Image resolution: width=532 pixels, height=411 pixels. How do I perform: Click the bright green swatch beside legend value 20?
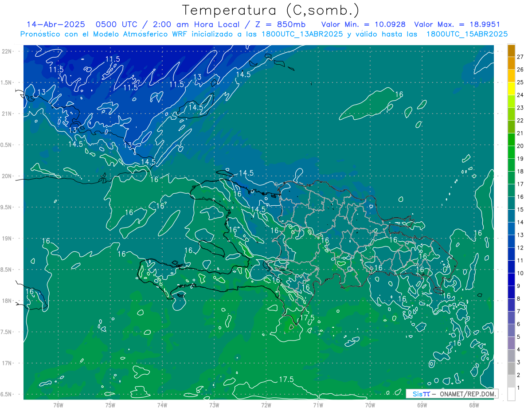[x=511, y=140]
